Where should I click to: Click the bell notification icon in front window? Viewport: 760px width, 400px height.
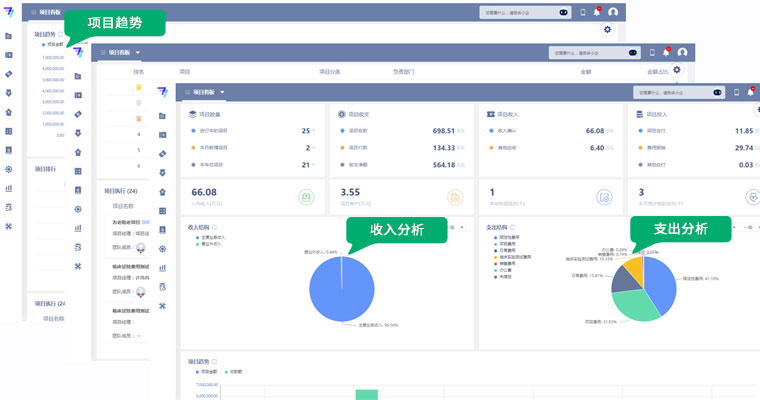pos(750,92)
